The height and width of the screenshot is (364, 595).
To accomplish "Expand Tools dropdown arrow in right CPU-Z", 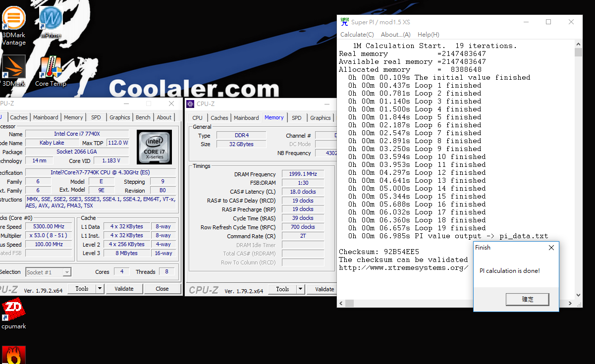I will [300, 289].
